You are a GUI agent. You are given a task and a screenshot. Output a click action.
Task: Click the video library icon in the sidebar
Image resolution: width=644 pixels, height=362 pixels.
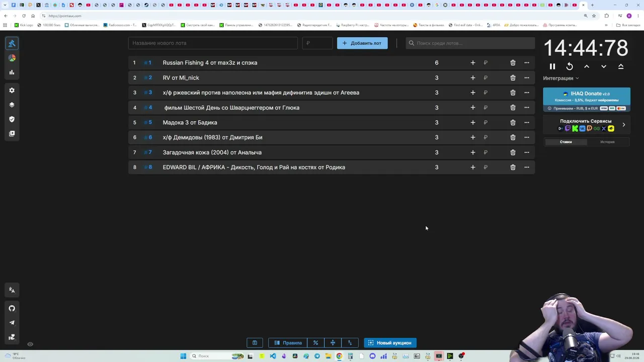(12, 134)
